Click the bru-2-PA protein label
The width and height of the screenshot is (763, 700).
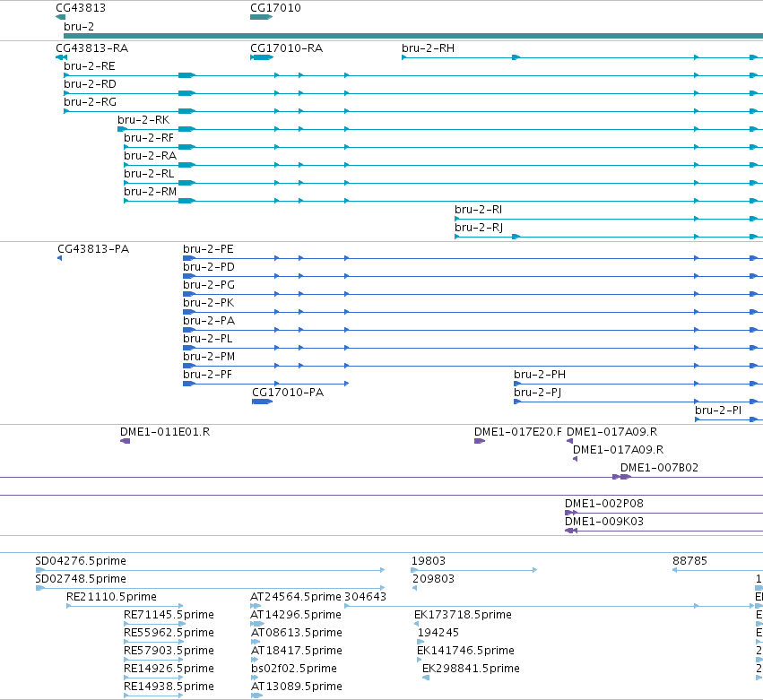pyautogui.click(x=209, y=321)
